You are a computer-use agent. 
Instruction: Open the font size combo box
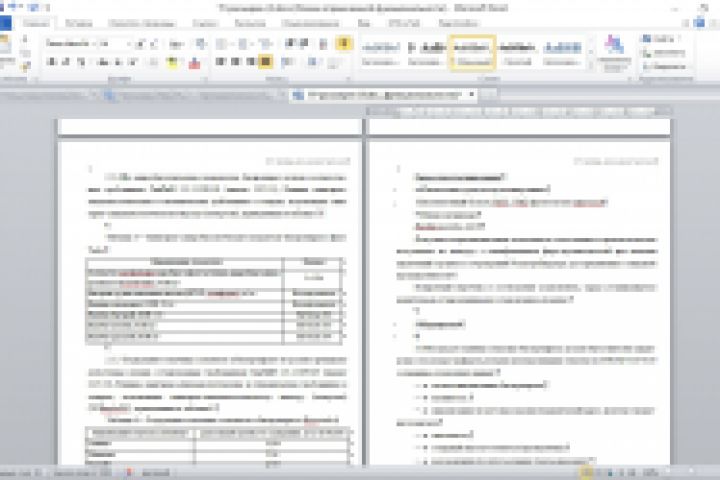pyautogui.click(x=115, y=44)
